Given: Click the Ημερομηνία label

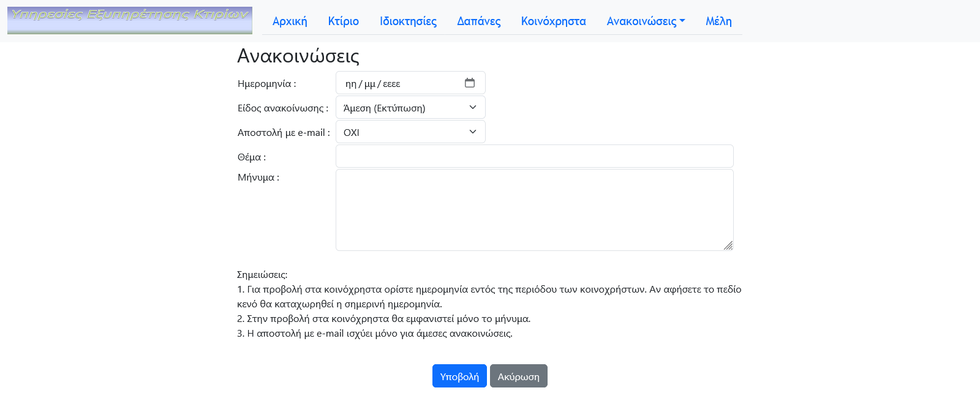Looking at the screenshot, I should [x=267, y=83].
